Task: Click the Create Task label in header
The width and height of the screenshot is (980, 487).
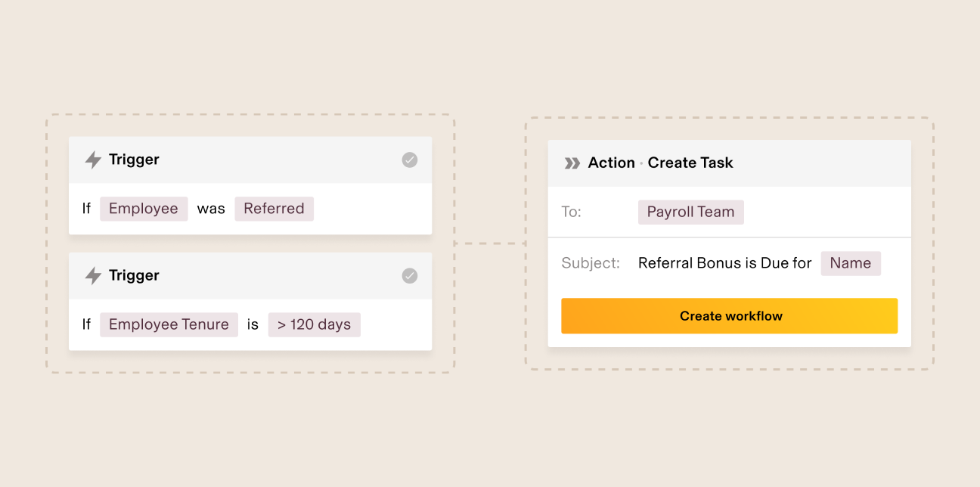Action: (690, 163)
